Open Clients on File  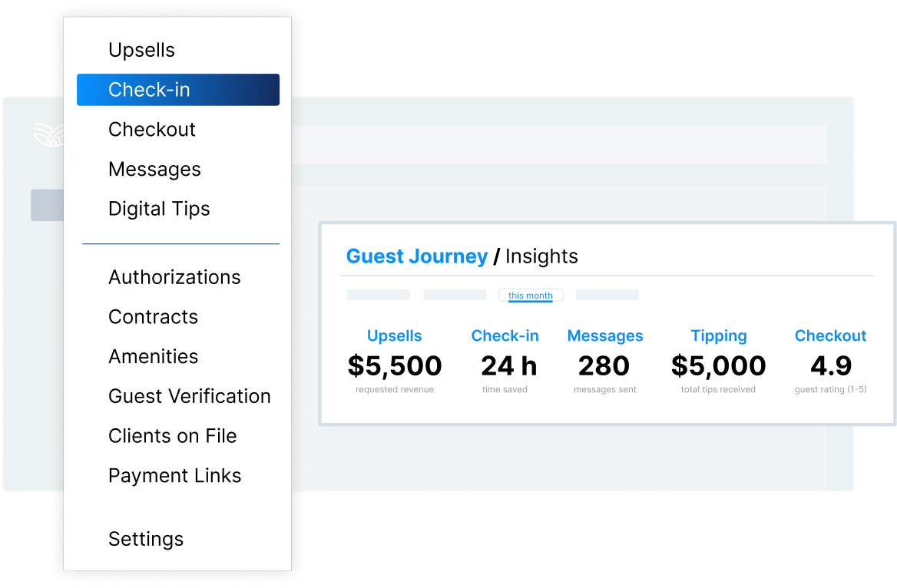click(172, 436)
